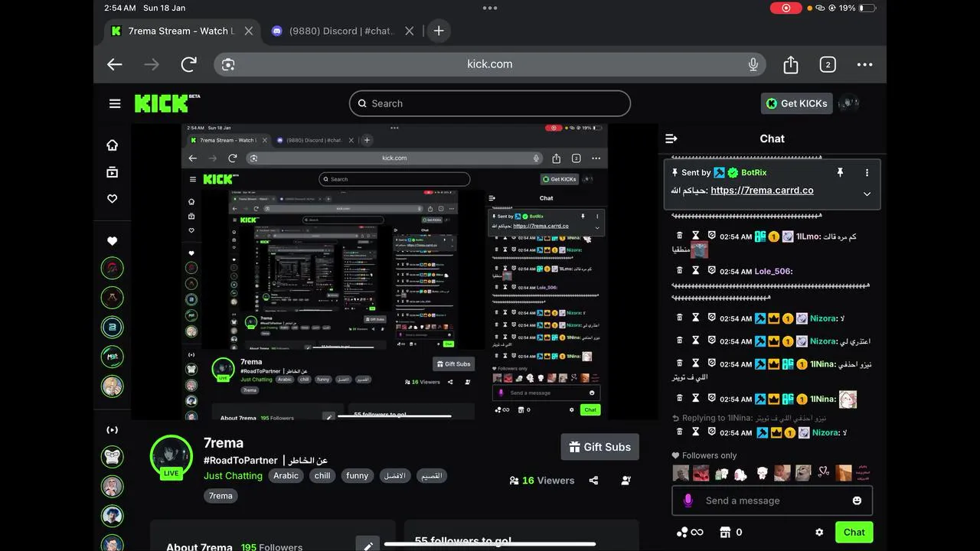Open a new browser tab with plus
980x551 pixels.
pyautogui.click(x=439, y=31)
